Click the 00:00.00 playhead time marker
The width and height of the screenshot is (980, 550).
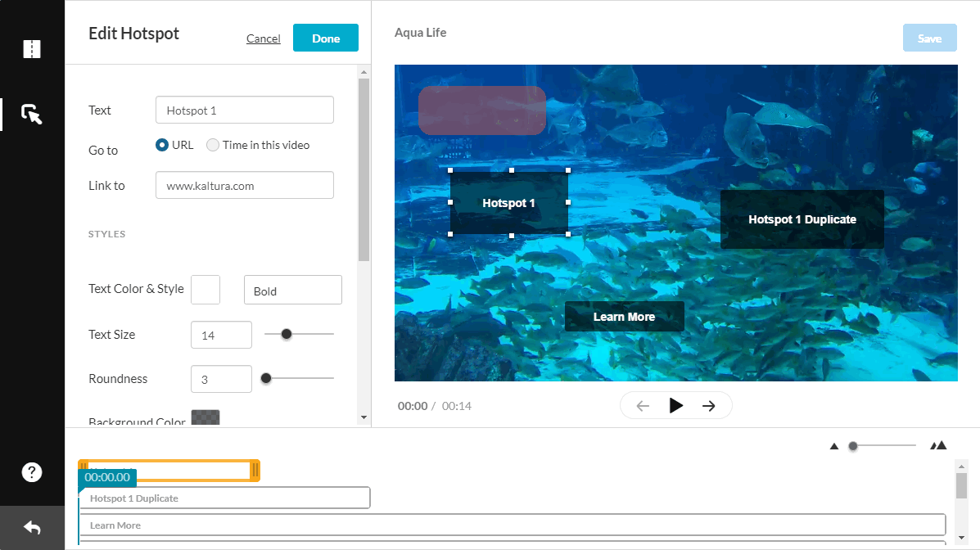(107, 477)
